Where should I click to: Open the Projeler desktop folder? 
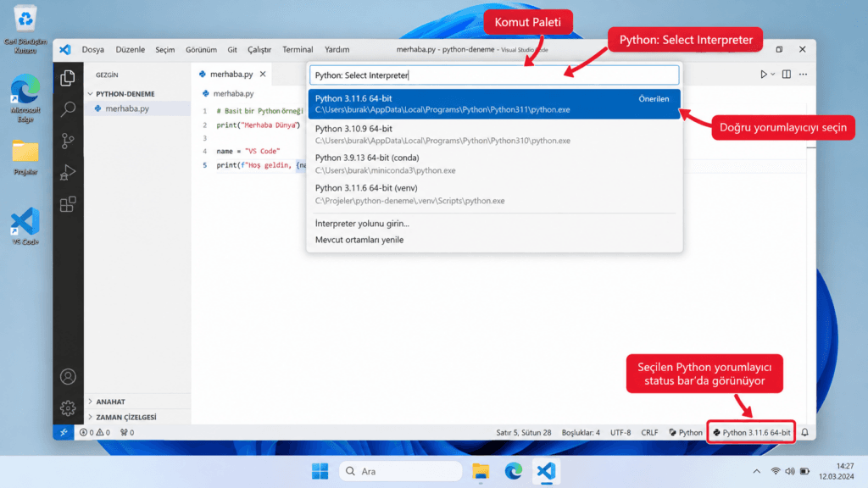(25, 157)
